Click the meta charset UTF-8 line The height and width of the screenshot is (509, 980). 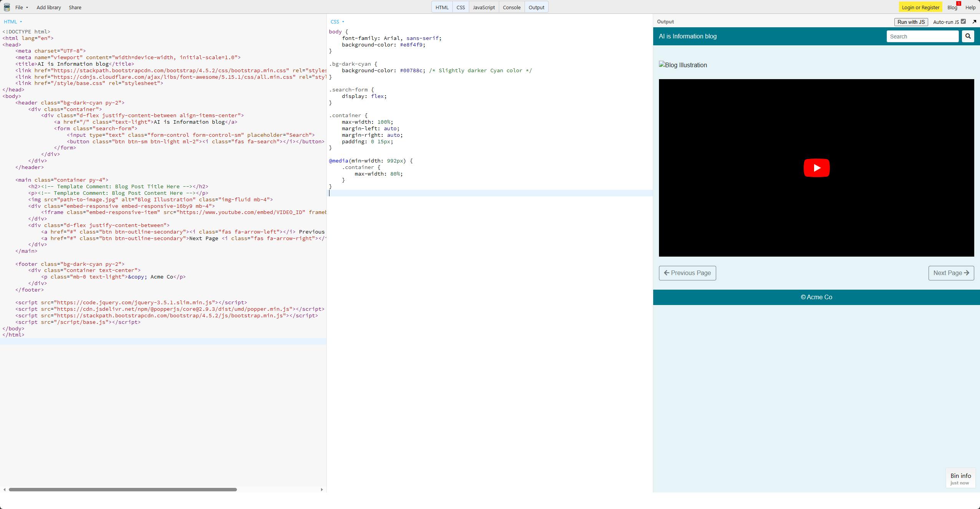point(51,51)
